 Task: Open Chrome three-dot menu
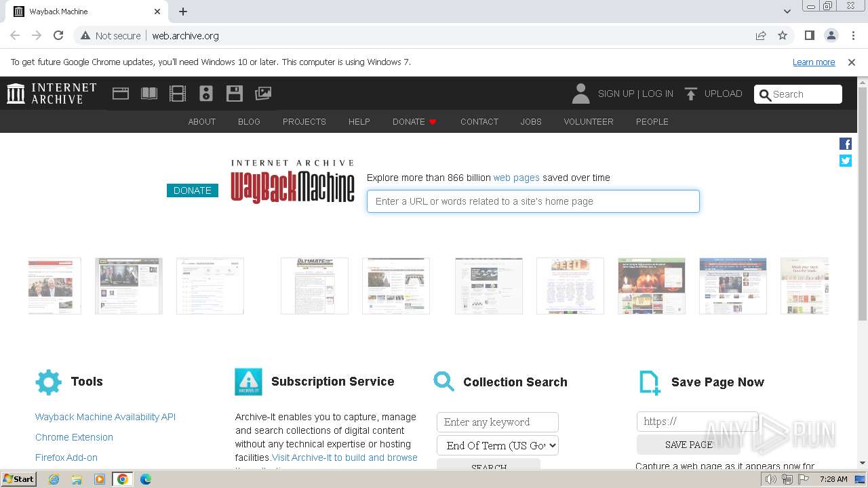(853, 35)
